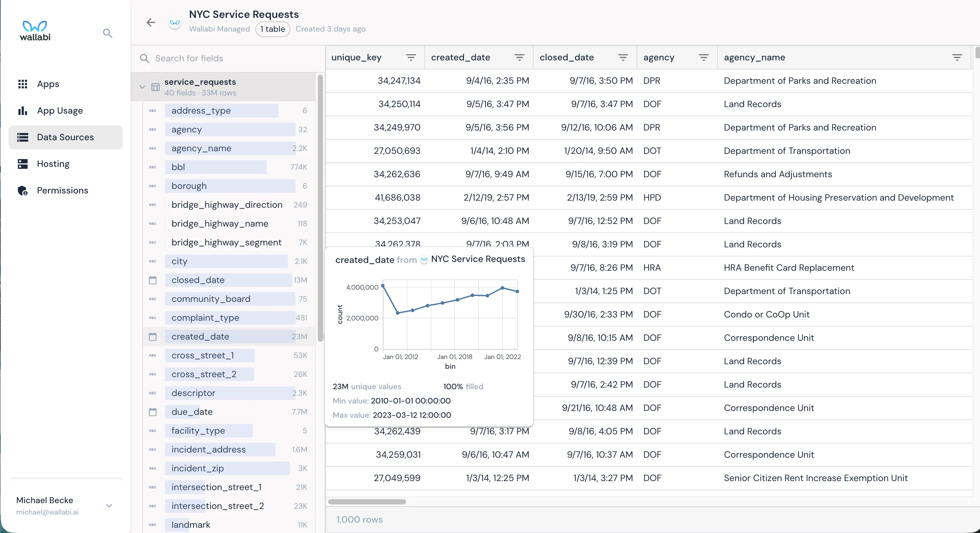Expand the Michael Becke account menu

(109, 506)
